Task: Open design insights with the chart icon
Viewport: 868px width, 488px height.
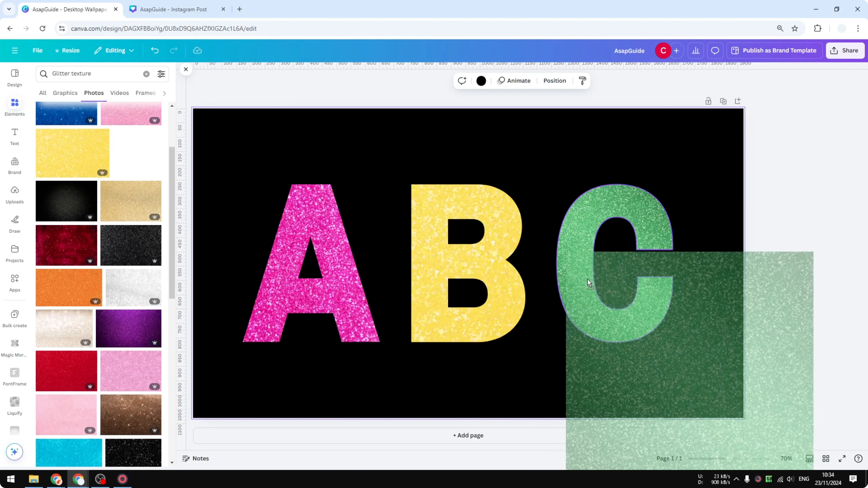Action: pyautogui.click(x=696, y=50)
